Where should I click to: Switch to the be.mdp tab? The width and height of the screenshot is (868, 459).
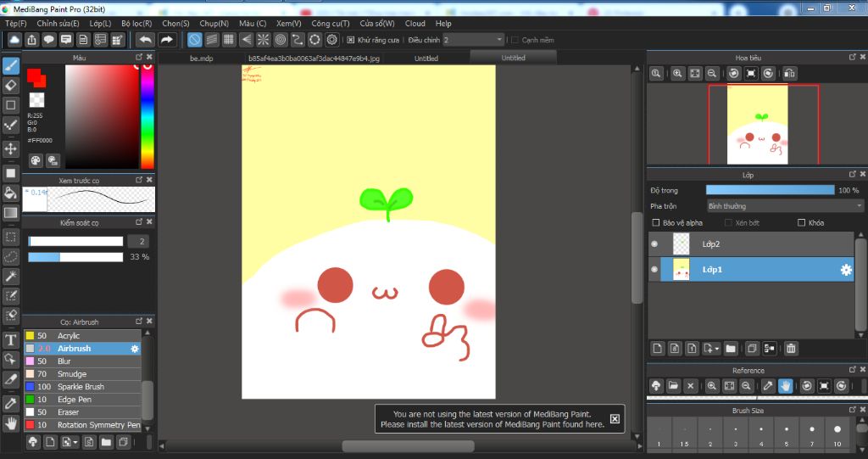[202, 59]
